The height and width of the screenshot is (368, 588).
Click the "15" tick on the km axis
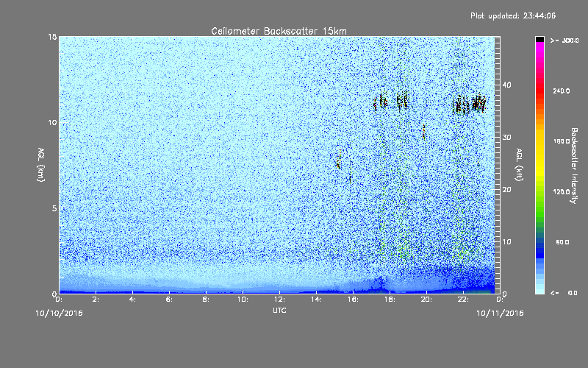pyautogui.click(x=52, y=37)
